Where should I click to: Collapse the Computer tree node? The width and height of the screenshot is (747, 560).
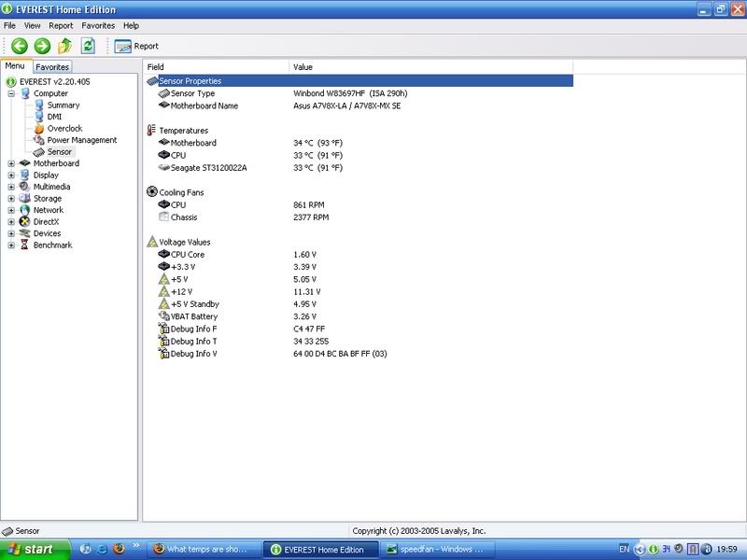pyautogui.click(x=11, y=94)
